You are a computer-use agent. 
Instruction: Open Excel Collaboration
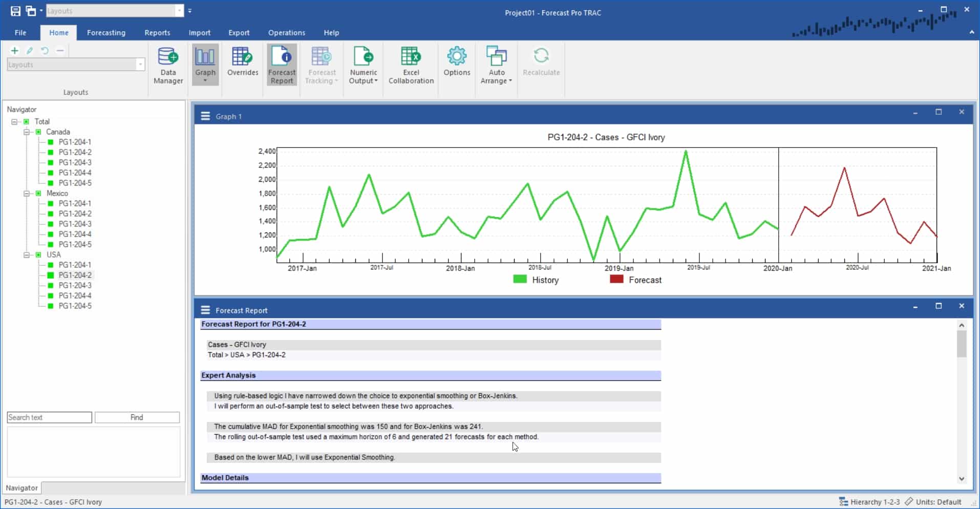411,65
